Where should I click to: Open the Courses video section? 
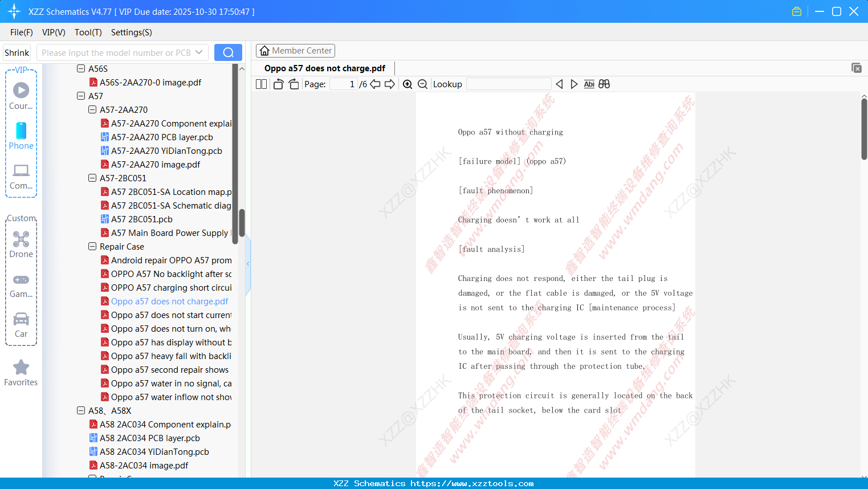tap(21, 96)
